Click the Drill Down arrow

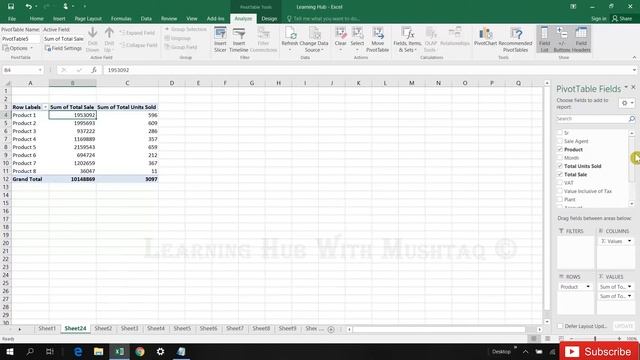(93, 39)
